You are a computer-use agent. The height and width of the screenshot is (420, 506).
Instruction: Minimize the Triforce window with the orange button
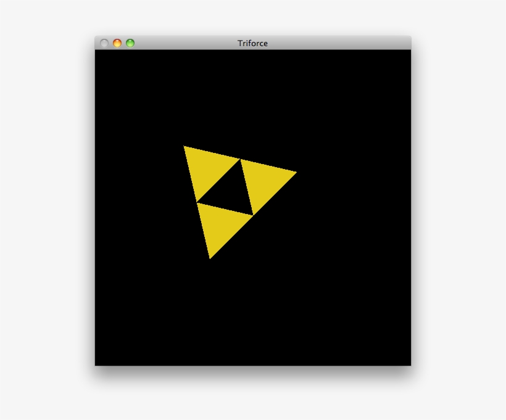click(x=117, y=43)
